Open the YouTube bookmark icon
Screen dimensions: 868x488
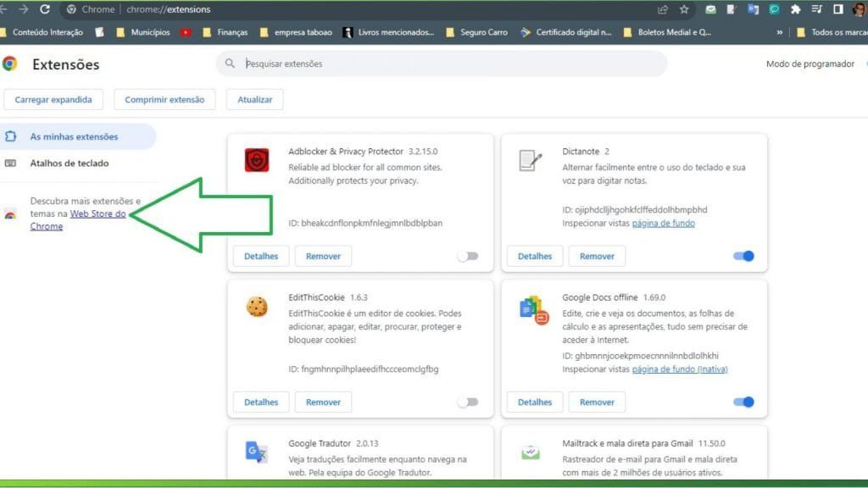tap(186, 32)
